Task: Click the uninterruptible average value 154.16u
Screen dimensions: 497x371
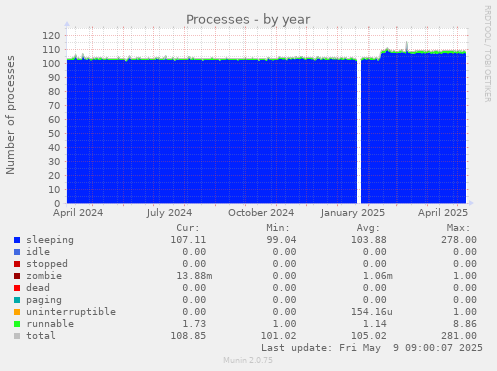Action: point(372,312)
